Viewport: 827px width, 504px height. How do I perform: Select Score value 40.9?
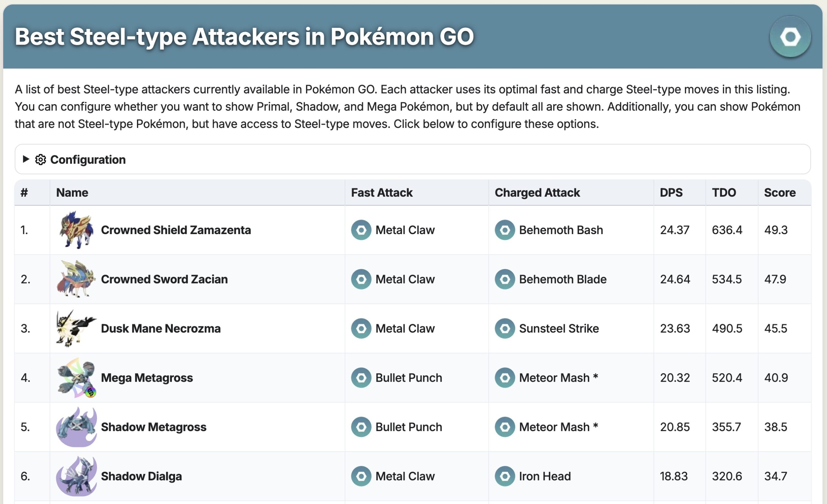tap(776, 378)
